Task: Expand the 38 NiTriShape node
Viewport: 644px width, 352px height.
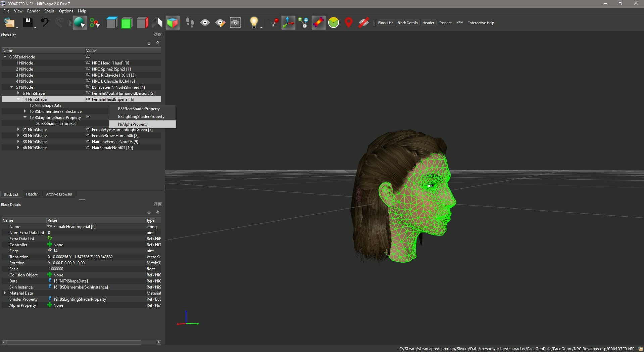Action: point(18,141)
